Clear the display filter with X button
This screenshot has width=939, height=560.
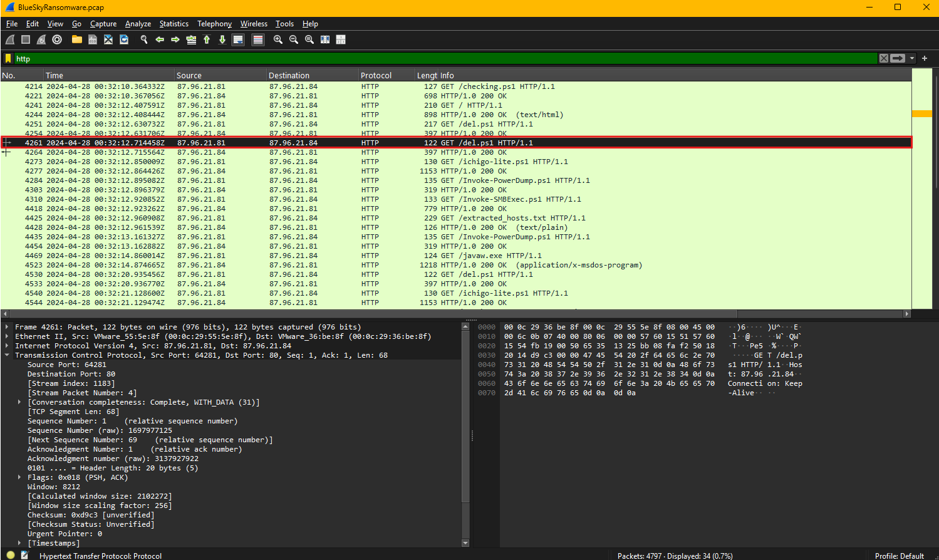pyautogui.click(x=883, y=58)
